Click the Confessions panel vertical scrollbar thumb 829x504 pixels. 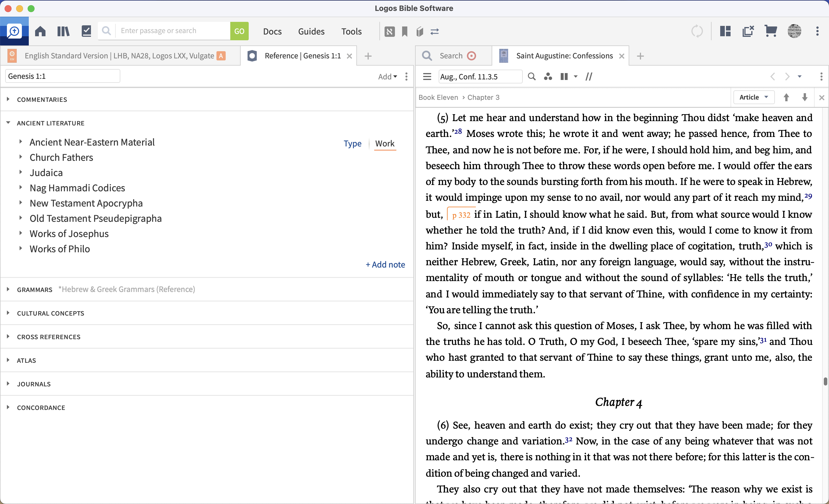[x=825, y=381]
